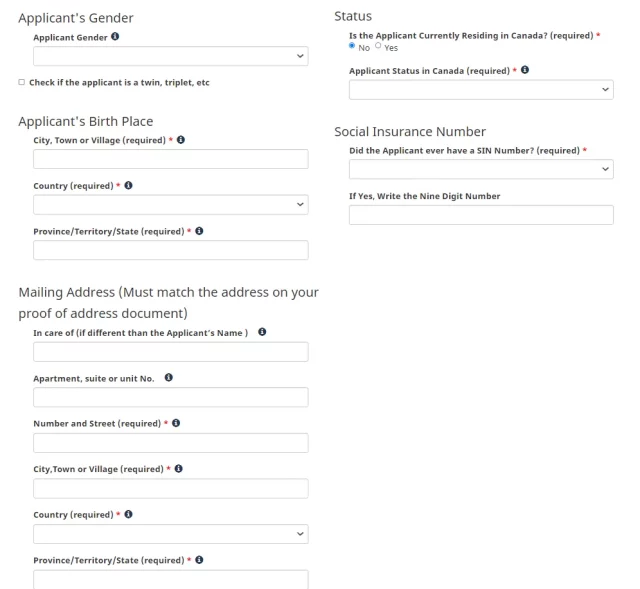Open the birth place Country dropdown
640x589 pixels.
pos(170,205)
